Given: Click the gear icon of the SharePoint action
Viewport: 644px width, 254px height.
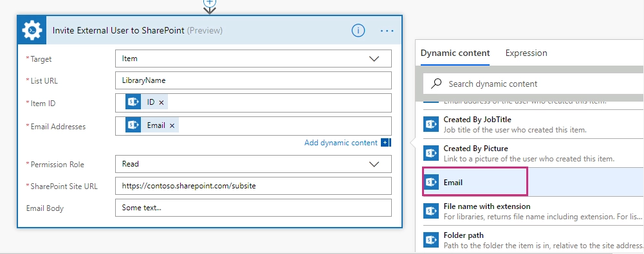Looking at the screenshot, I should [x=32, y=30].
